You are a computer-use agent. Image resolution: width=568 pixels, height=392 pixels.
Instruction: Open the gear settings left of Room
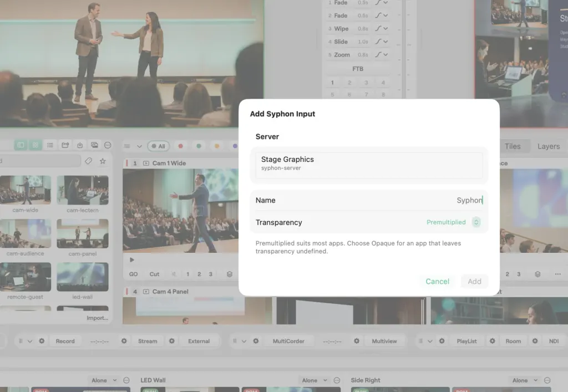click(493, 341)
